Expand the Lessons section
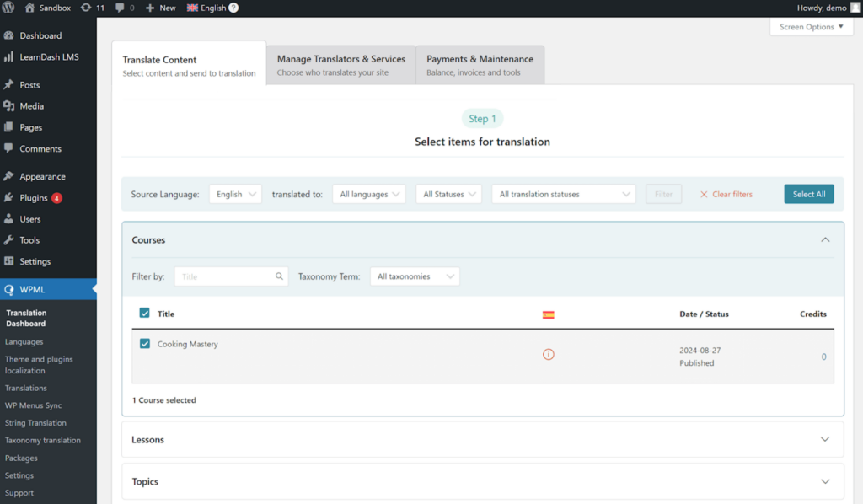This screenshot has height=504, width=863. pos(483,440)
